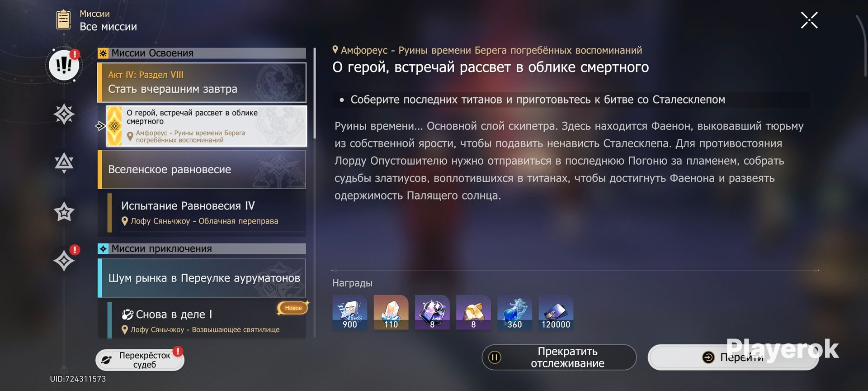
Task: View the 360 blue flask reward
Action: pyautogui.click(x=514, y=312)
